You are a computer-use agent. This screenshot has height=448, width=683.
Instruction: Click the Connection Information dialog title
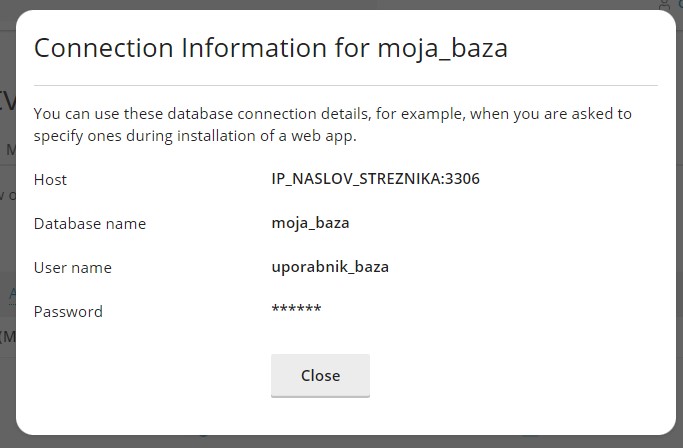270,48
